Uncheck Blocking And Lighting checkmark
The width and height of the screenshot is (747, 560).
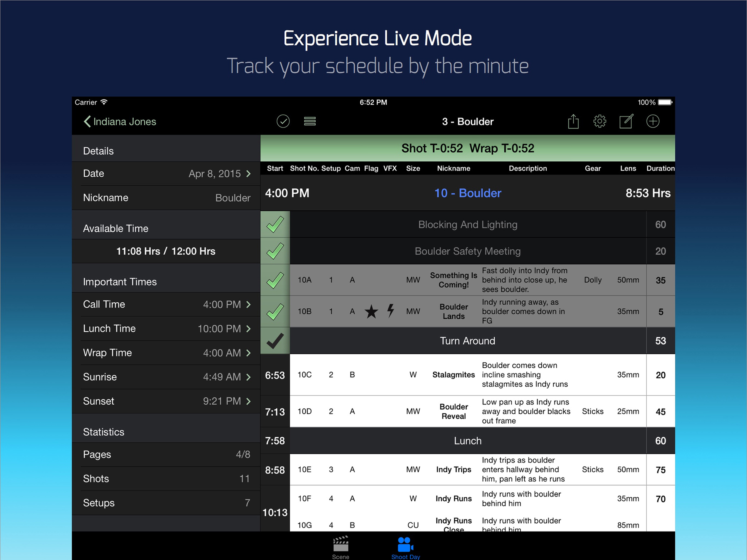pyautogui.click(x=275, y=224)
